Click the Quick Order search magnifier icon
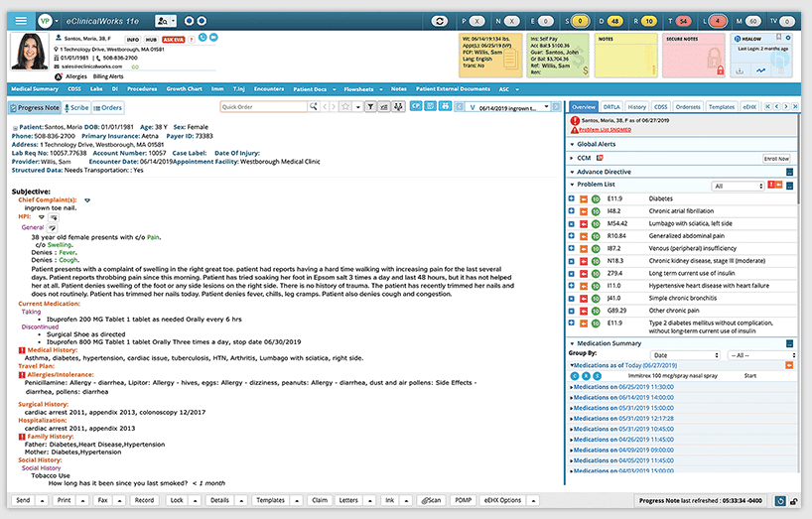Viewport: 812px width, 519px height. (x=314, y=106)
